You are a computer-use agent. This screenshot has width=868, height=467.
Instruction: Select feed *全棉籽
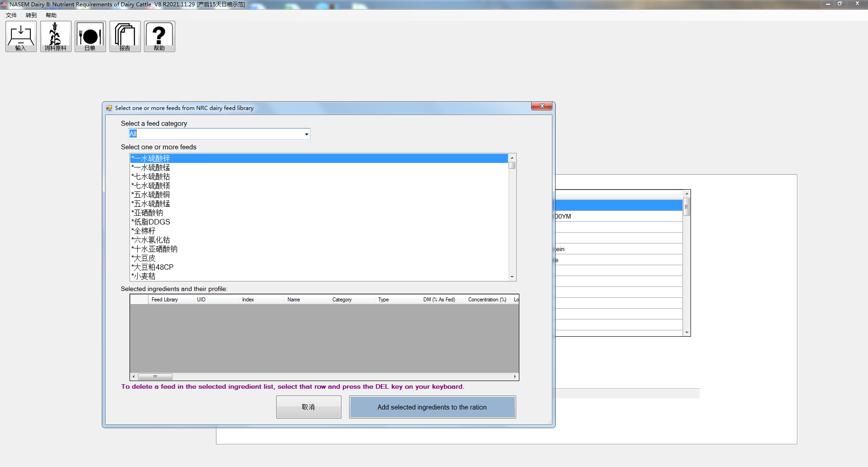[x=319, y=231]
